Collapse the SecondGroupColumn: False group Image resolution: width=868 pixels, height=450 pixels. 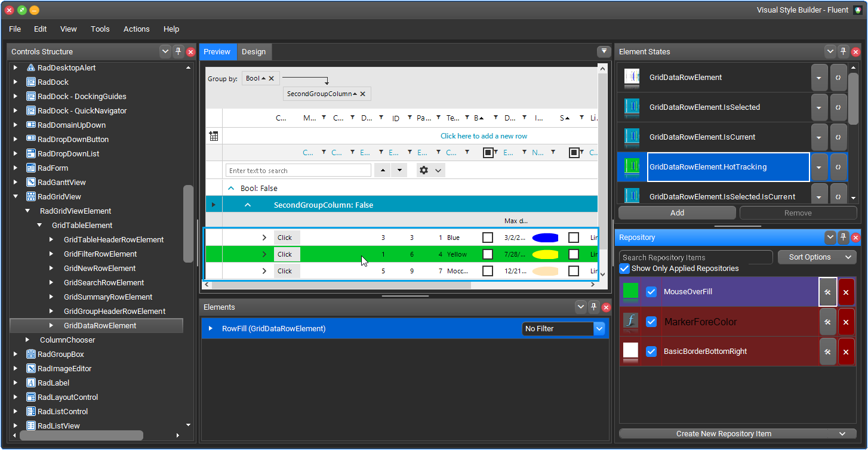tap(248, 205)
